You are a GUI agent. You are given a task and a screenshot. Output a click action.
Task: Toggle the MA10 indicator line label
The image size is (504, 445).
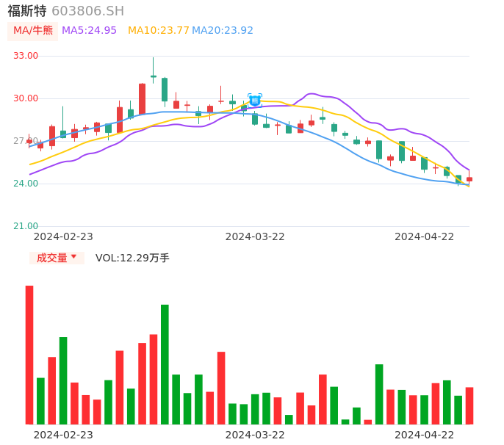159,30
